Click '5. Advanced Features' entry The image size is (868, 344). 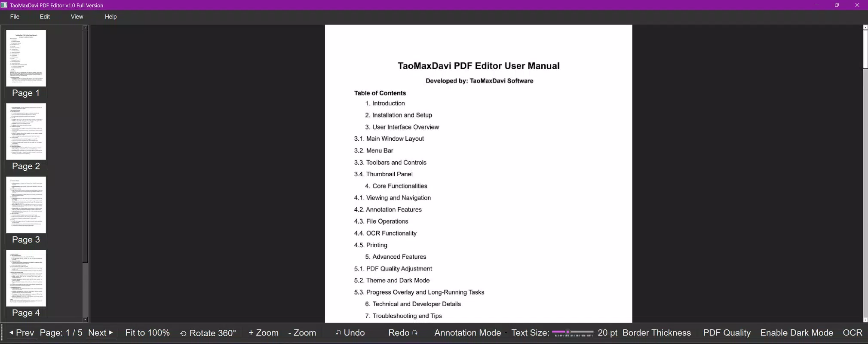coord(396,257)
